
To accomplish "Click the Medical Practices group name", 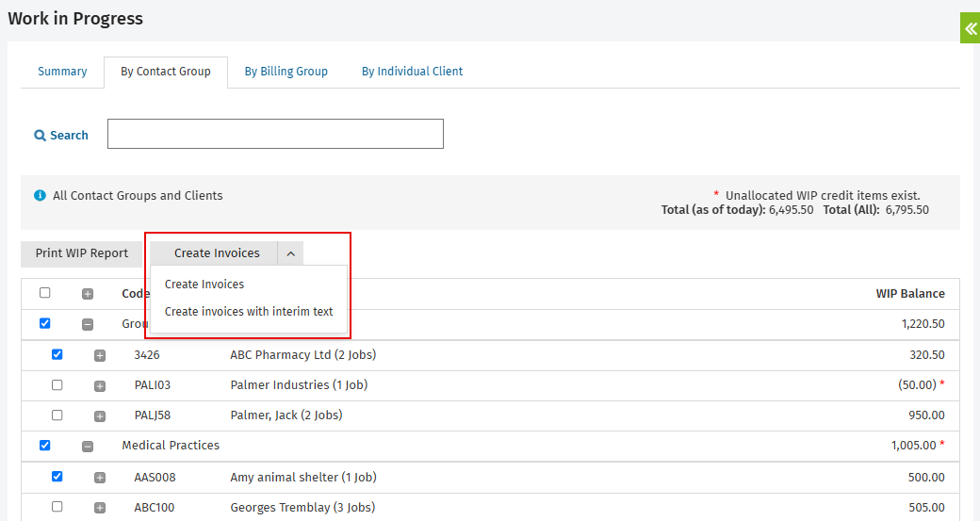I will click(171, 446).
